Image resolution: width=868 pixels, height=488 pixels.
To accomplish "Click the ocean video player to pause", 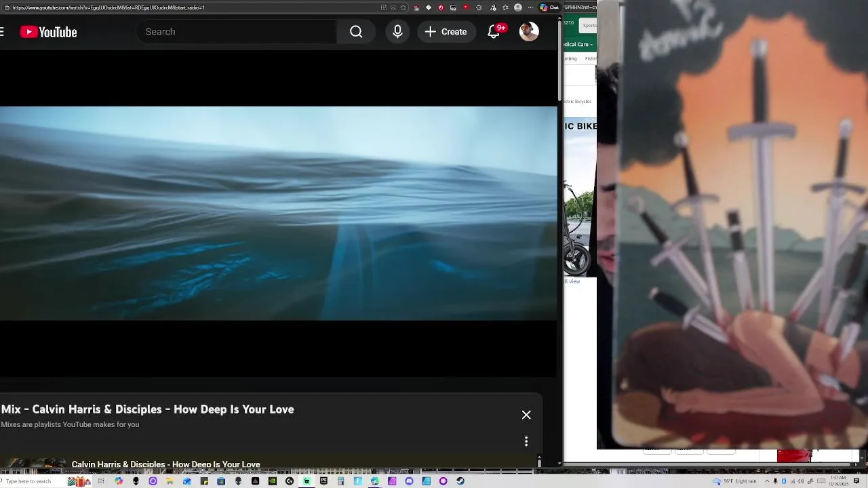I will click(x=278, y=213).
